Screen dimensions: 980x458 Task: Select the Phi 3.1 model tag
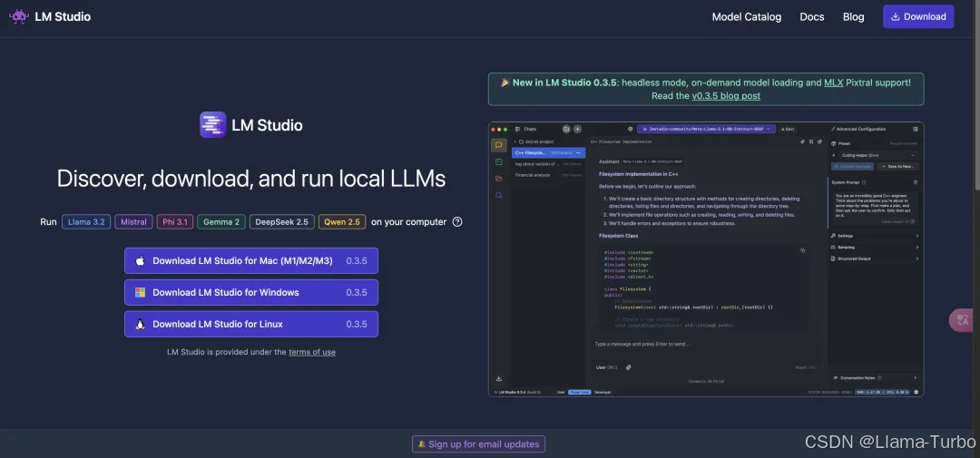pyautogui.click(x=175, y=222)
